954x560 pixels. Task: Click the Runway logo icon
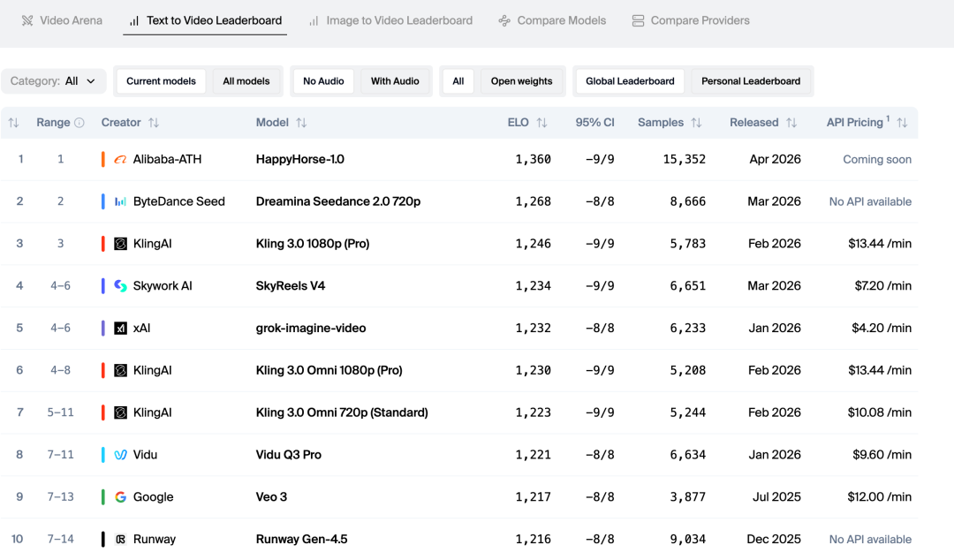click(121, 540)
